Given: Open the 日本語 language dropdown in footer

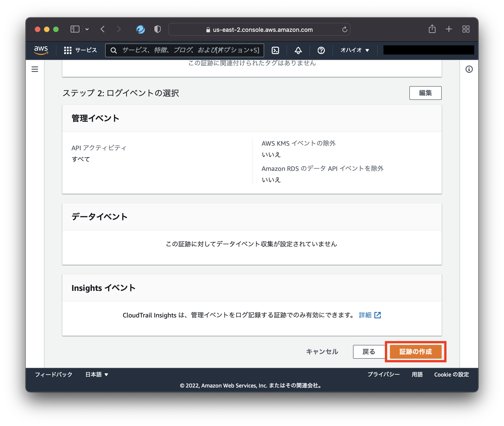Looking at the screenshot, I should click(x=97, y=375).
